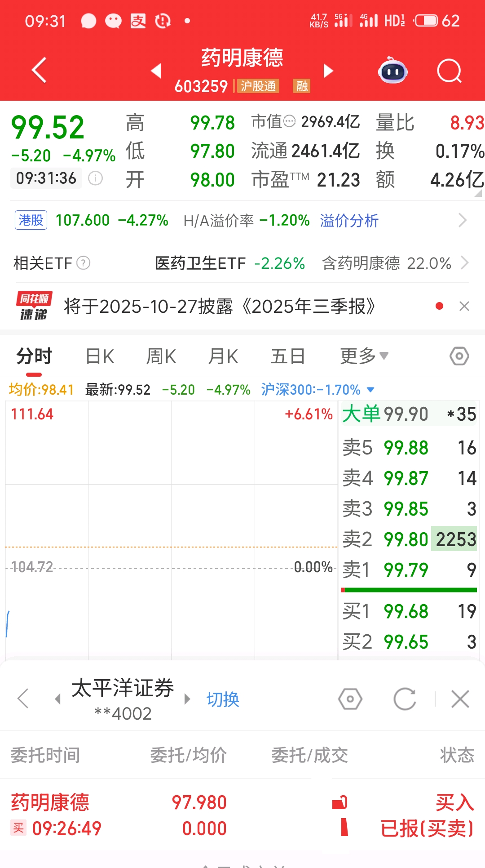Tap the 太平洋证券 account name

(123, 689)
